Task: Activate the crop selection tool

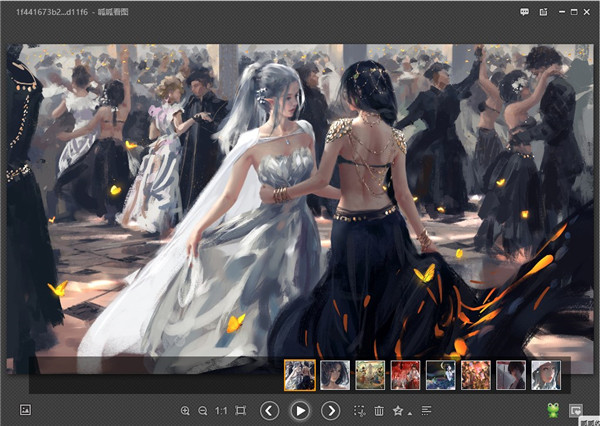Action: pyautogui.click(x=359, y=411)
